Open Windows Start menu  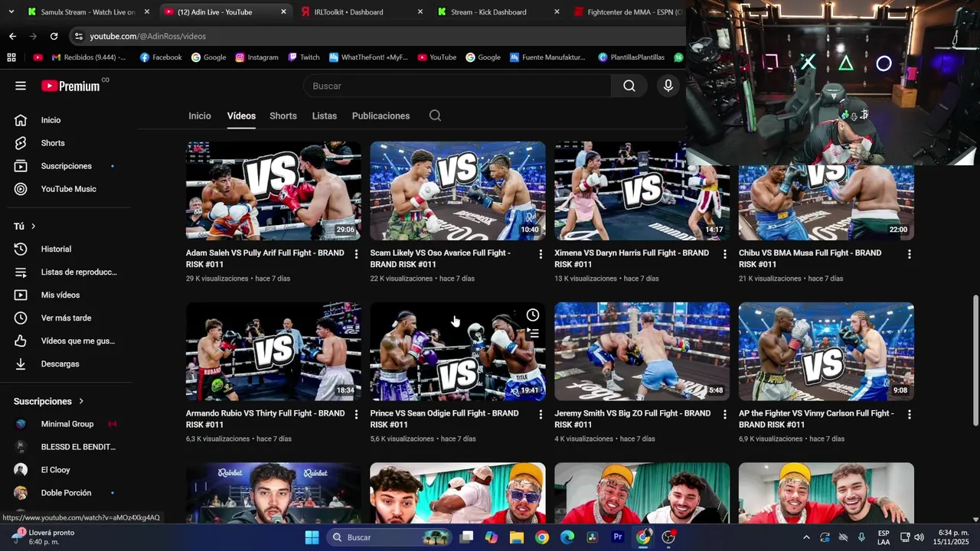(312, 537)
